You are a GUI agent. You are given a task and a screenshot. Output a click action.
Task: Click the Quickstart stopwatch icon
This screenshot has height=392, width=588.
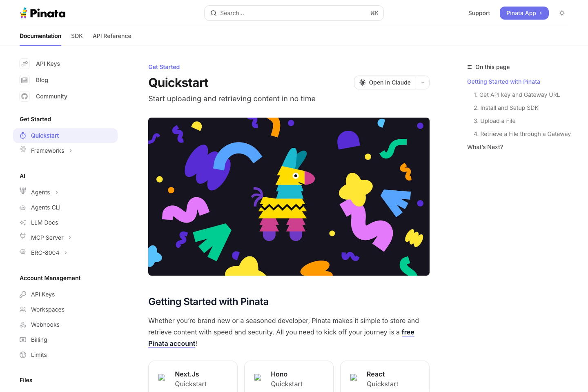(24, 136)
